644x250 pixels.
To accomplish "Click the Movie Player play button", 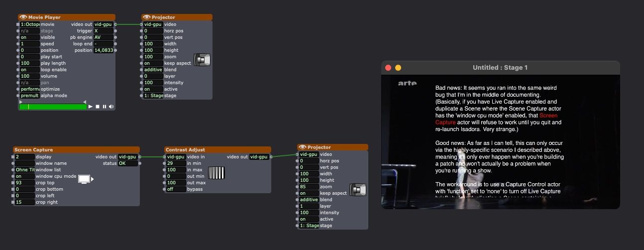I will point(91,107).
